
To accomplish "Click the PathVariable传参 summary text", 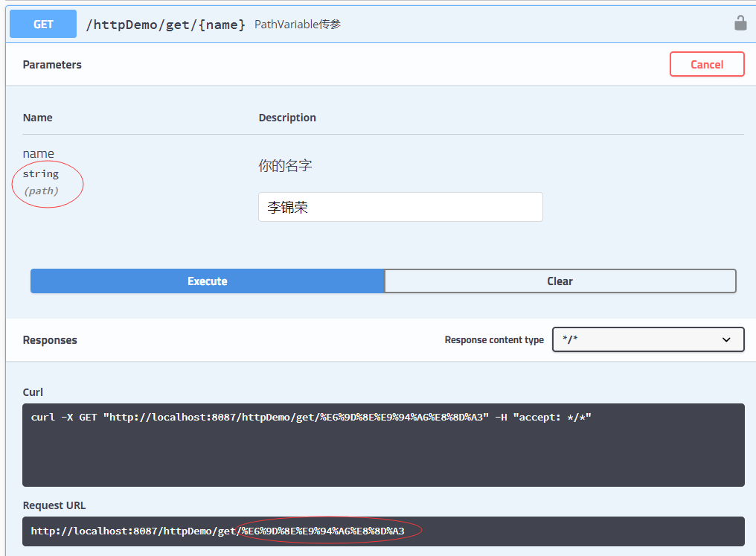I will (296, 24).
